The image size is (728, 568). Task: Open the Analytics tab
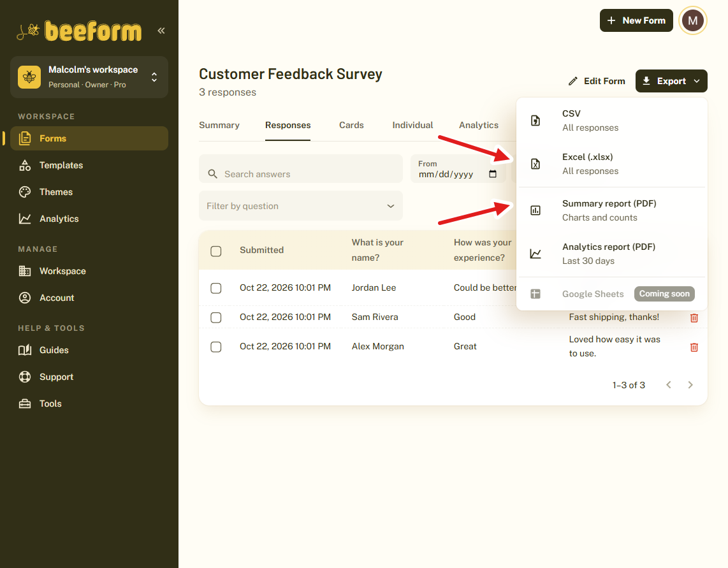(x=479, y=126)
